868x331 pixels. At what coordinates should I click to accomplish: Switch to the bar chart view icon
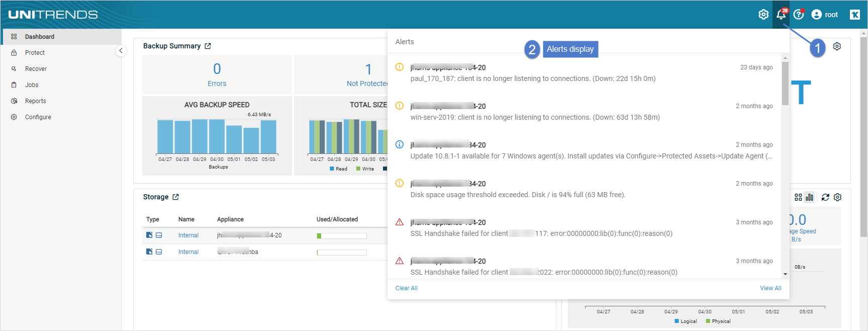(809, 197)
